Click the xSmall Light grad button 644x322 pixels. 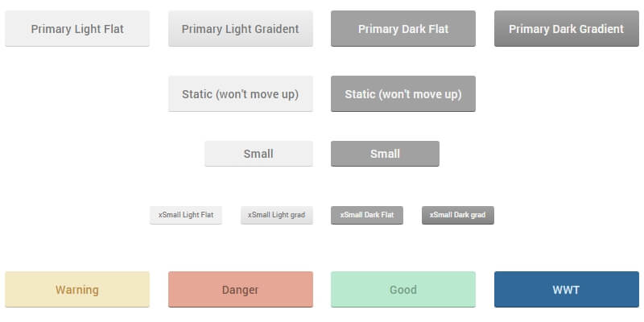(276, 215)
